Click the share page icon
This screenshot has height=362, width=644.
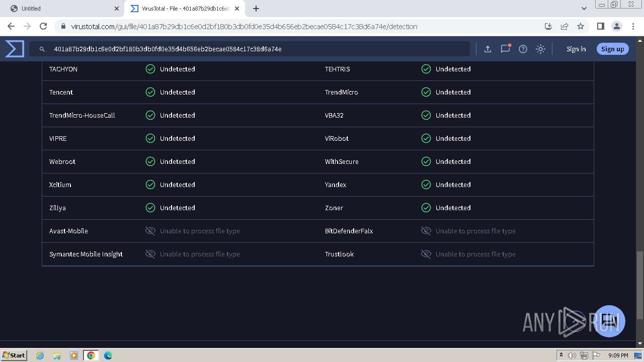point(565,26)
